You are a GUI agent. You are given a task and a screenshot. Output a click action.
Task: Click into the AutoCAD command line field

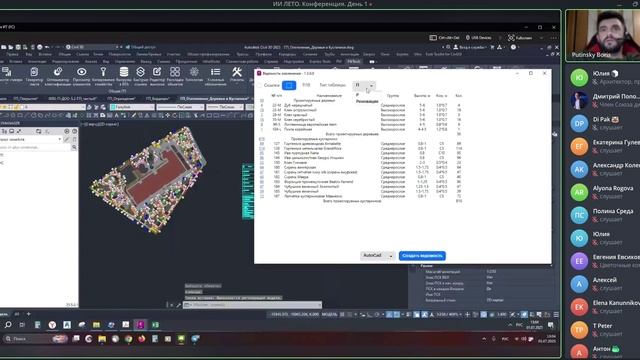(252, 305)
